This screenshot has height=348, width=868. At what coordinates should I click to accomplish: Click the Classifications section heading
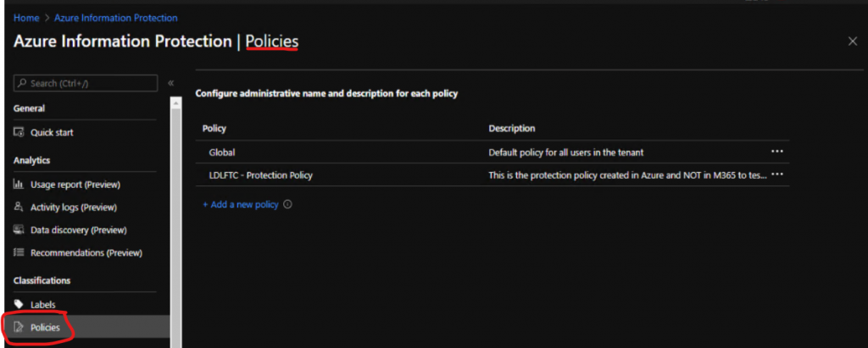click(42, 280)
